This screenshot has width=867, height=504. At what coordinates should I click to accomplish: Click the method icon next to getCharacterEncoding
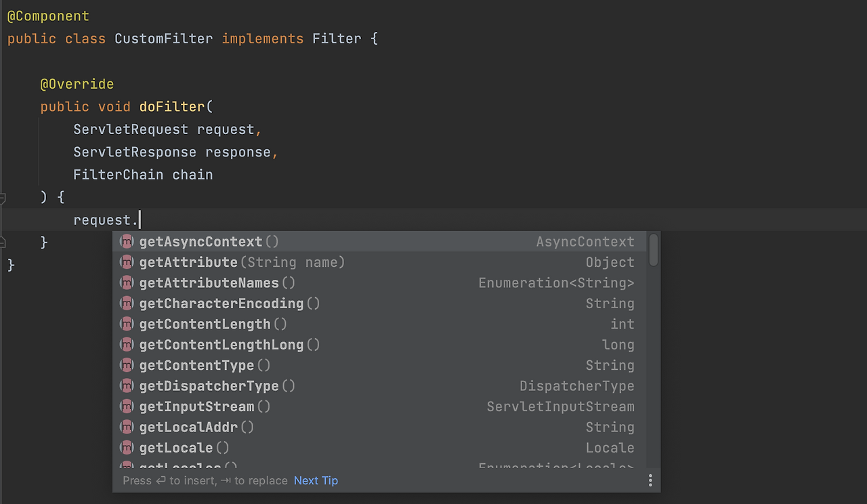(x=126, y=303)
